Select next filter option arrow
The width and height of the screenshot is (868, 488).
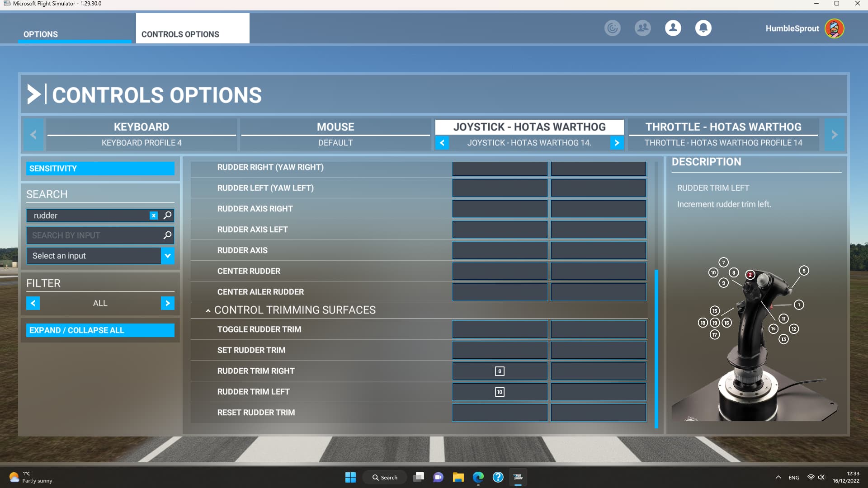pos(167,303)
